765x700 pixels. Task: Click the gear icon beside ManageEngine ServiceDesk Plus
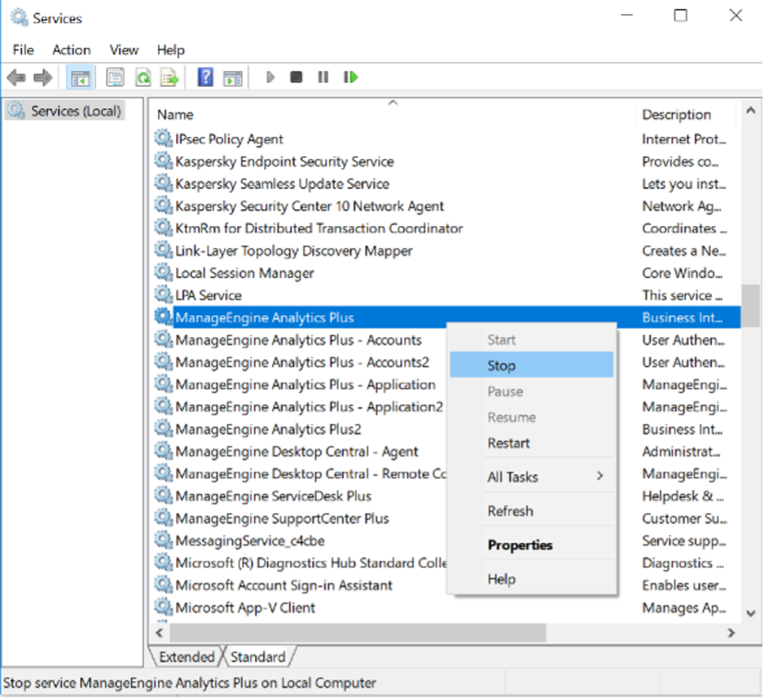(x=164, y=496)
